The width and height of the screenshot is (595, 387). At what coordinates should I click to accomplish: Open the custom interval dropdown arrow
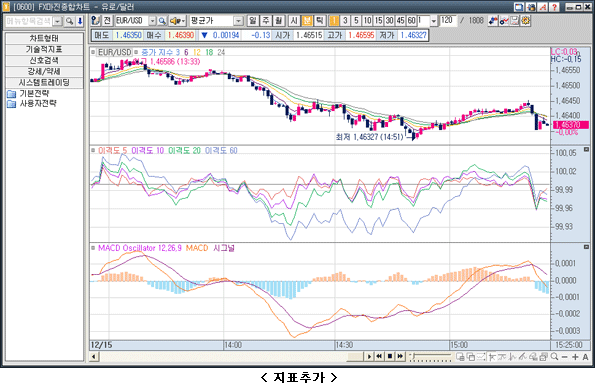coord(434,21)
